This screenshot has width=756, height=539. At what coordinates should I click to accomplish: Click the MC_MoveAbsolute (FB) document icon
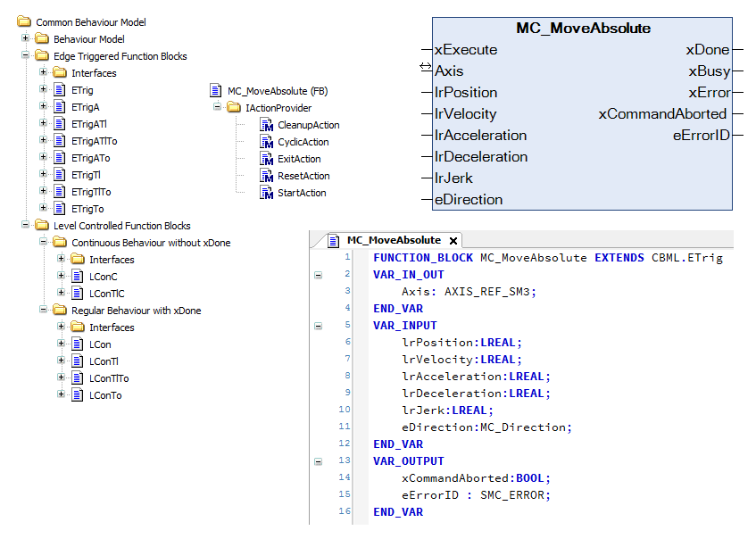point(215,91)
